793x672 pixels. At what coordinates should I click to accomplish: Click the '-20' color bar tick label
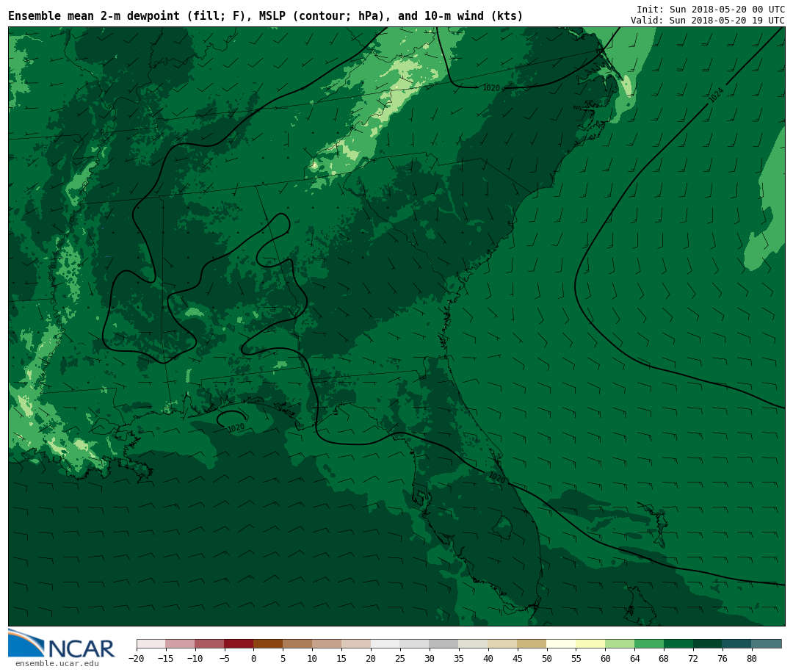[x=136, y=658]
